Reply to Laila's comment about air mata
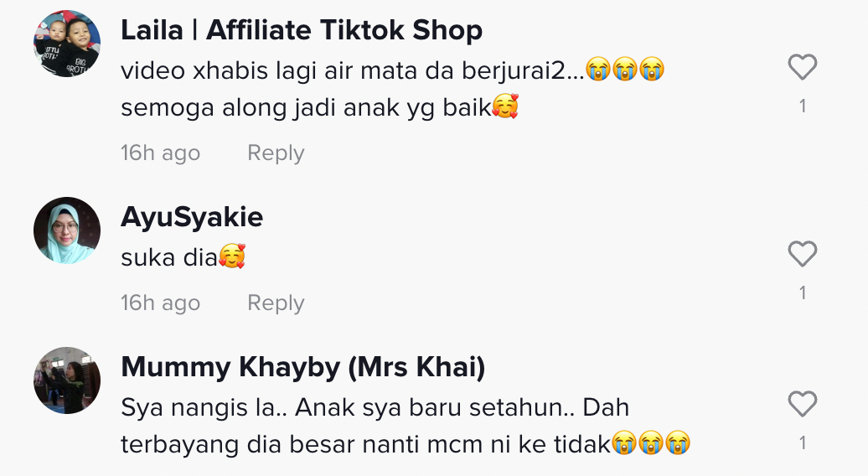 coord(276,153)
